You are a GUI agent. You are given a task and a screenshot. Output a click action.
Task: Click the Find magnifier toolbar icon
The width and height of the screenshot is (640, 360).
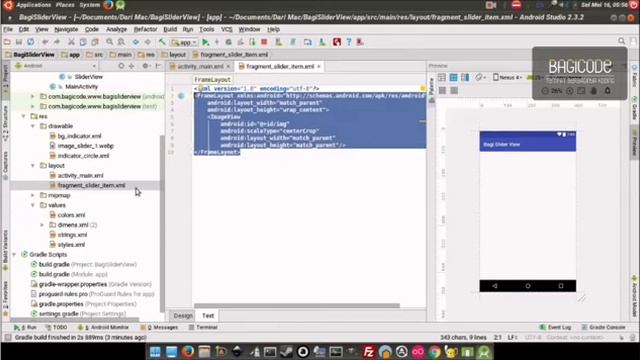point(109,42)
